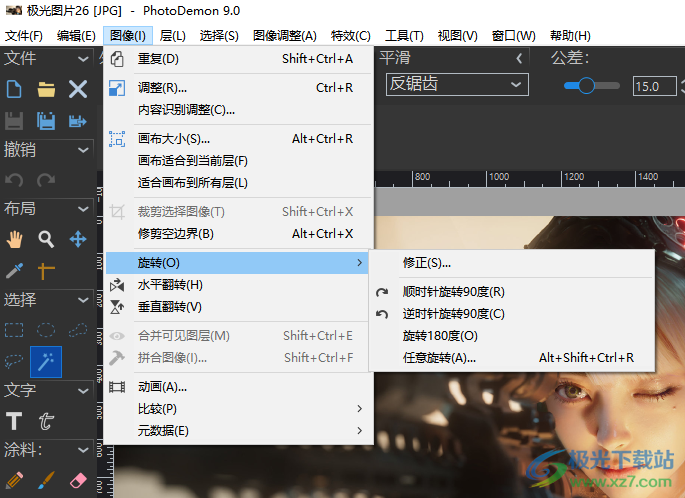The width and height of the screenshot is (685, 498).
Task: Open the 图像调整(A) menu
Action: (x=285, y=35)
